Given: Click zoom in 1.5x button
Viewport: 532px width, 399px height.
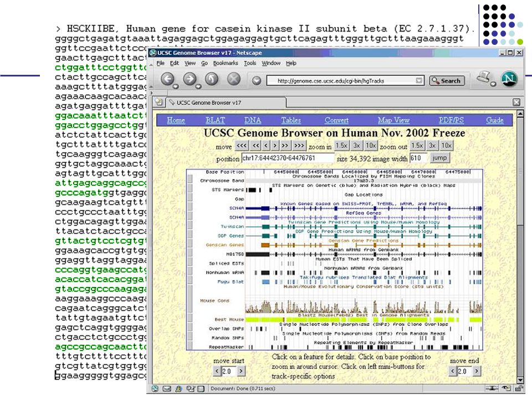Looking at the screenshot, I should point(341,146).
